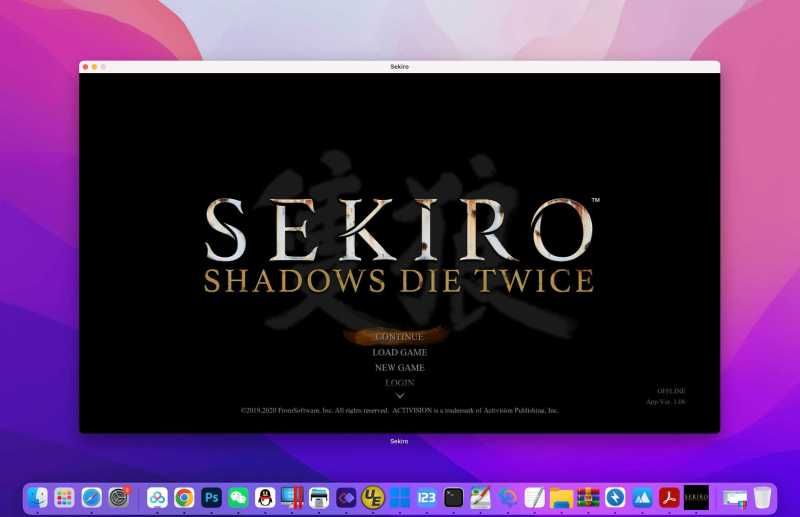The width and height of the screenshot is (800, 517).
Task: Open Finder from the dock
Action: (38, 498)
